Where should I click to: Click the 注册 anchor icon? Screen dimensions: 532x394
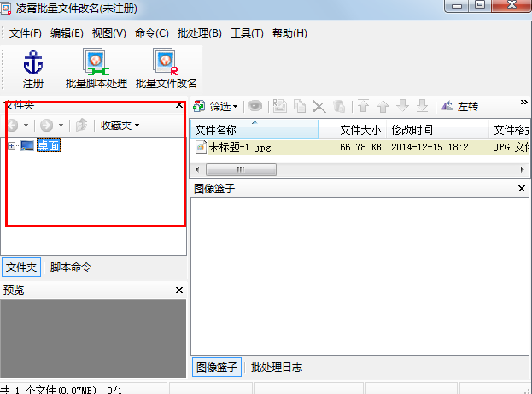point(33,62)
